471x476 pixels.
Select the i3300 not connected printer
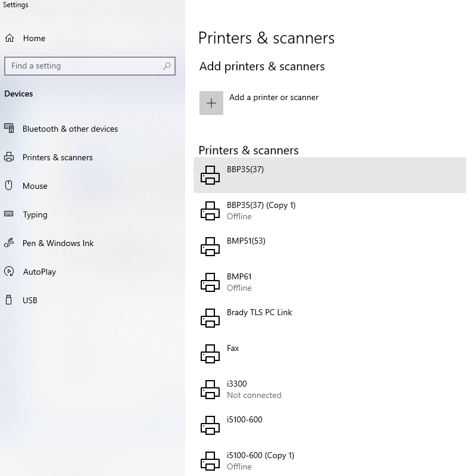[x=330, y=390]
